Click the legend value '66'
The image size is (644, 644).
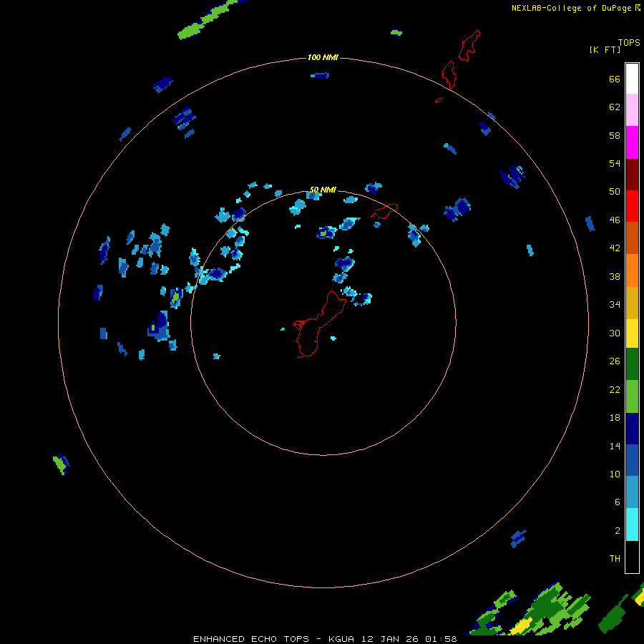615,79
